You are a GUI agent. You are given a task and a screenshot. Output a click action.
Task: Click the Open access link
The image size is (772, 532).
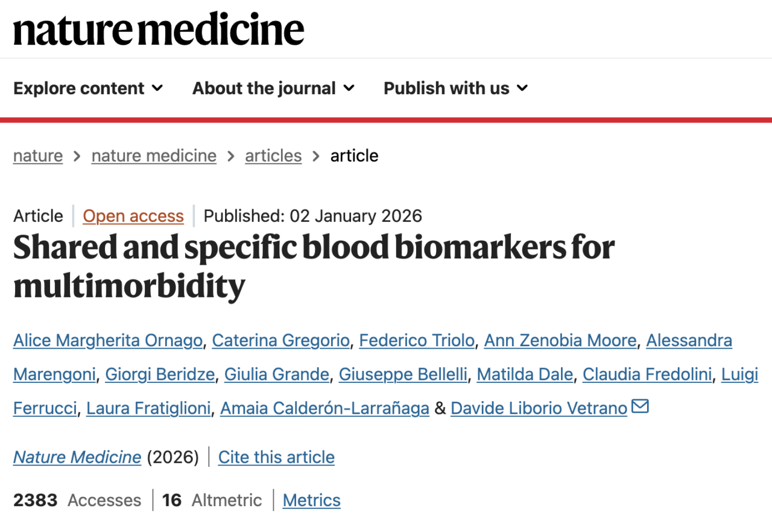pos(133,216)
